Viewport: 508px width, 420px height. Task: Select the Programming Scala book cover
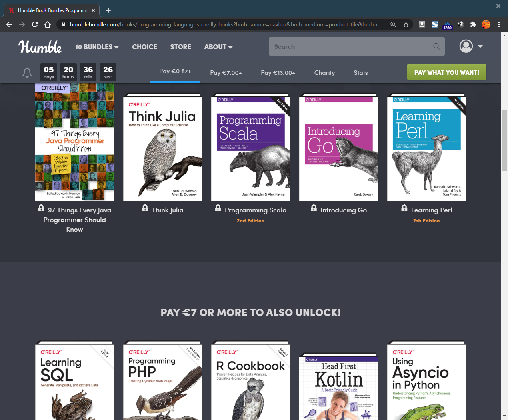tap(251, 148)
